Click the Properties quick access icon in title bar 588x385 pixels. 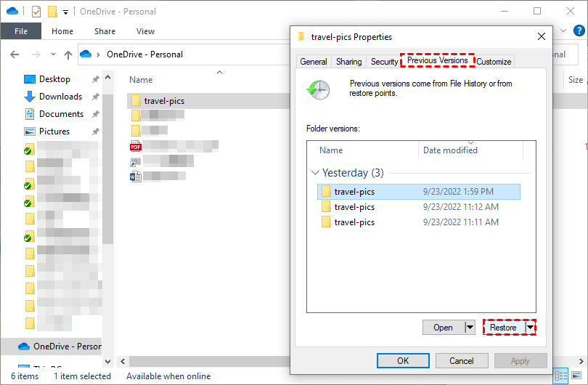click(x=36, y=12)
